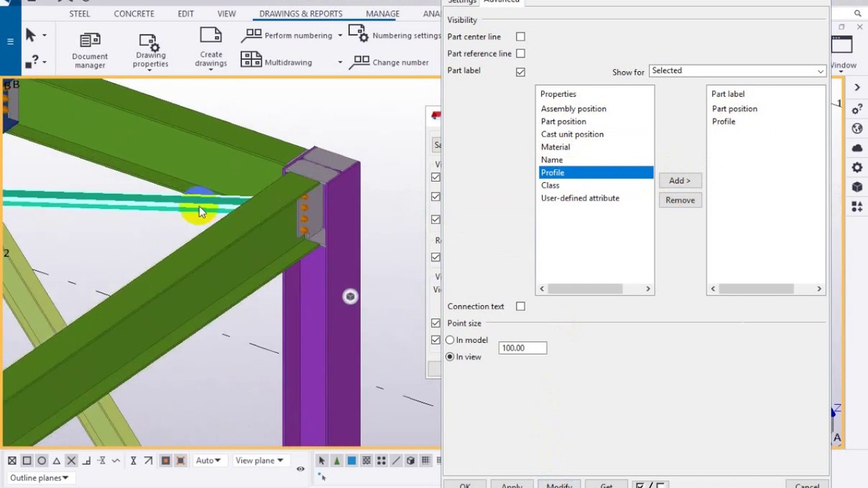Open the cloud icon in side pane
The width and height of the screenshot is (868, 488).
[x=857, y=148]
